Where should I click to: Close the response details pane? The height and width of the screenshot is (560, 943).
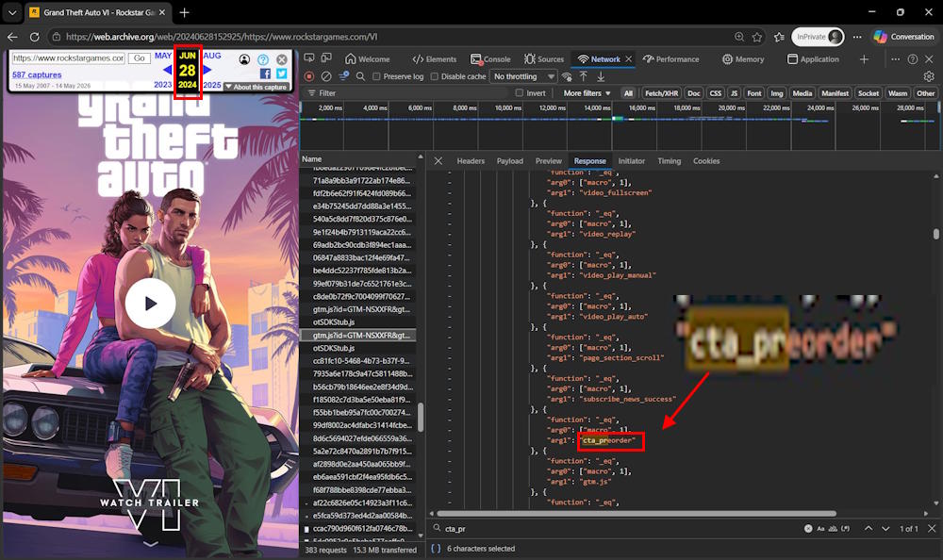(x=438, y=160)
